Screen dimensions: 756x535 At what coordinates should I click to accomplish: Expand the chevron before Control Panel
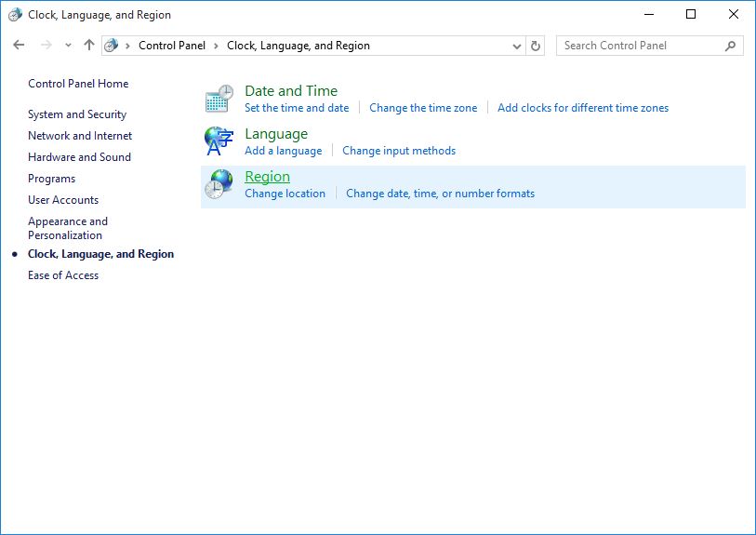[x=127, y=46]
